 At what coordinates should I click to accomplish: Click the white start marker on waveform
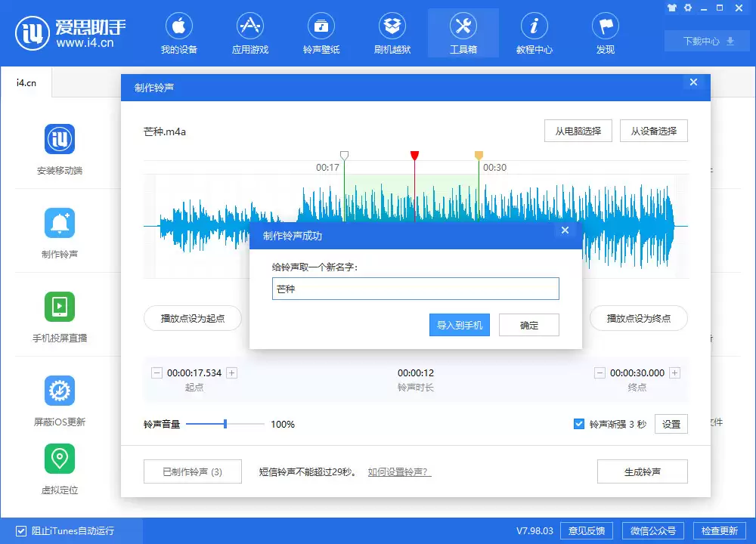coord(344,155)
